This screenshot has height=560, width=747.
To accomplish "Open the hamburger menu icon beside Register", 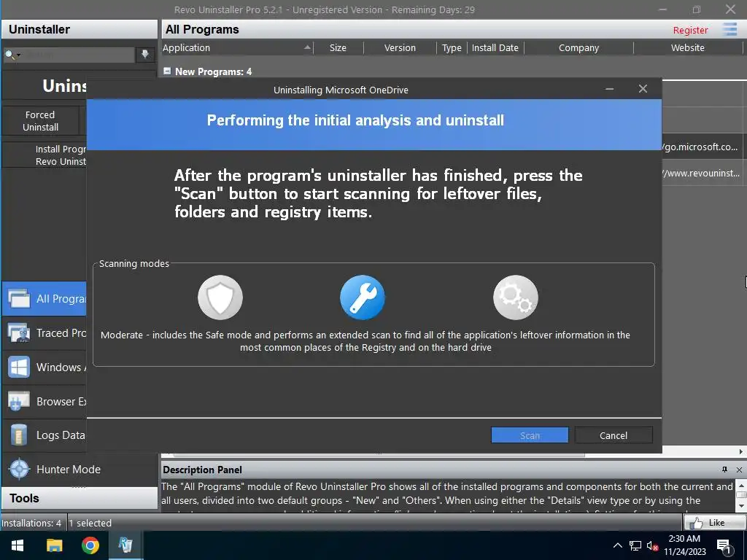I will point(729,29).
